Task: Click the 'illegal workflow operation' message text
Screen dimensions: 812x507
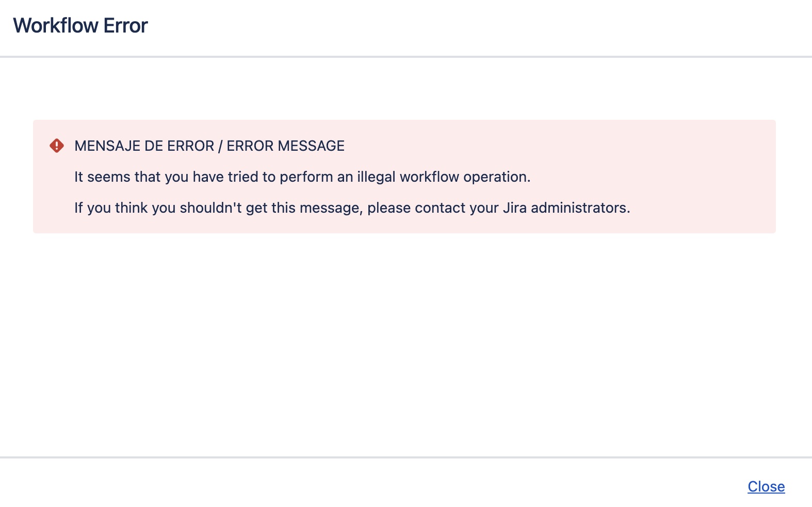Action: pos(302,177)
